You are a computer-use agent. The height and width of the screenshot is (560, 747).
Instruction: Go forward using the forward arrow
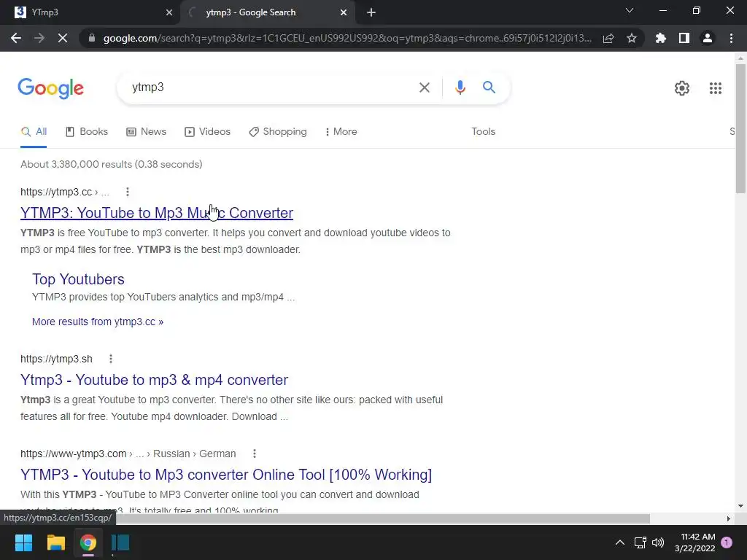tap(39, 38)
